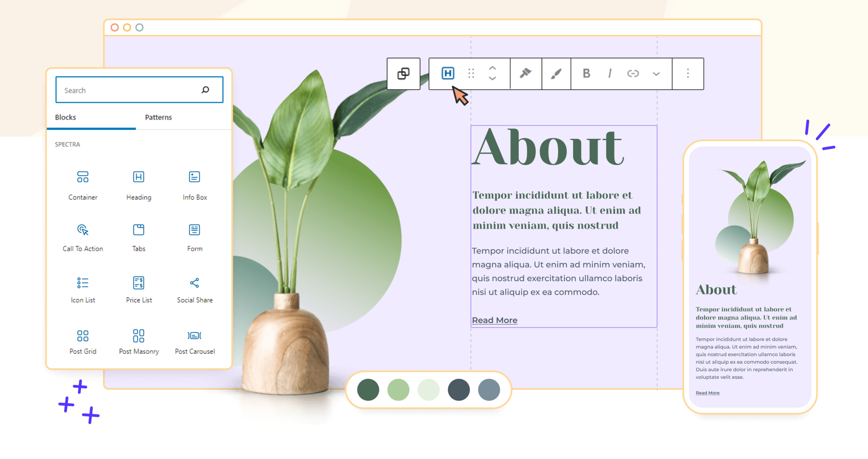This screenshot has width=868, height=459.
Task: Switch to the Patterns tab
Action: pyautogui.click(x=158, y=117)
